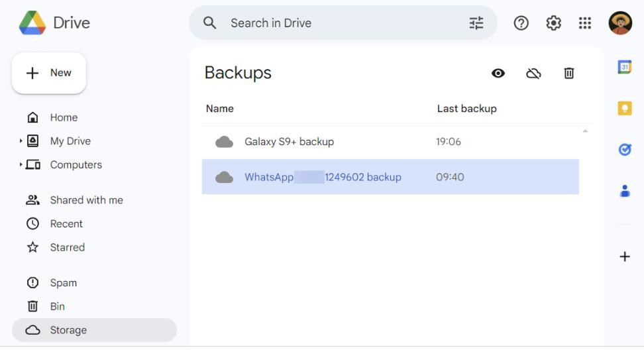Image resolution: width=644 pixels, height=350 pixels.
Task: Click the Name column header
Action: coord(220,109)
